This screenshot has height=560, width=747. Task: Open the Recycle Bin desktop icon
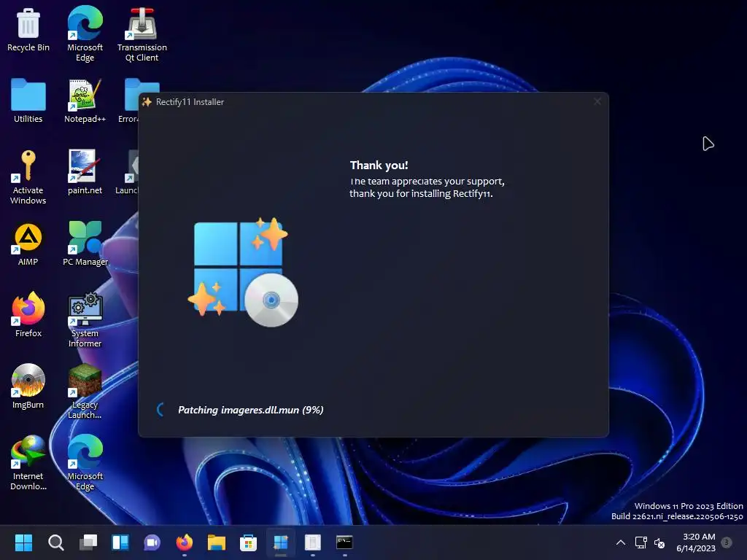28,29
